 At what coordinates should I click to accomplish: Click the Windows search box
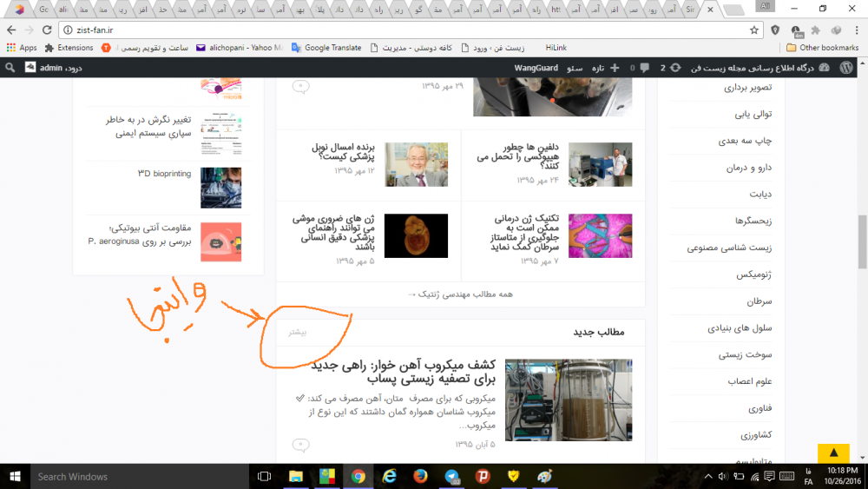click(x=130, y=476)
